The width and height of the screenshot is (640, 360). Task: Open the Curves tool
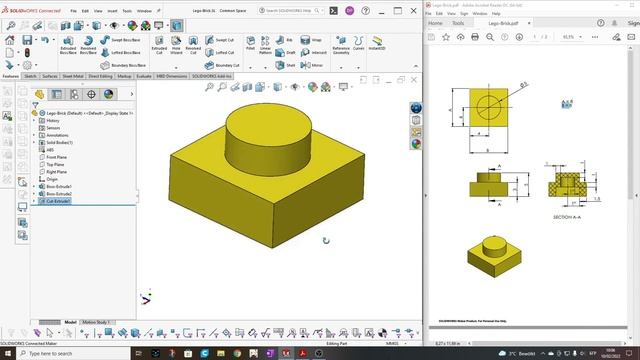[358, 43]
